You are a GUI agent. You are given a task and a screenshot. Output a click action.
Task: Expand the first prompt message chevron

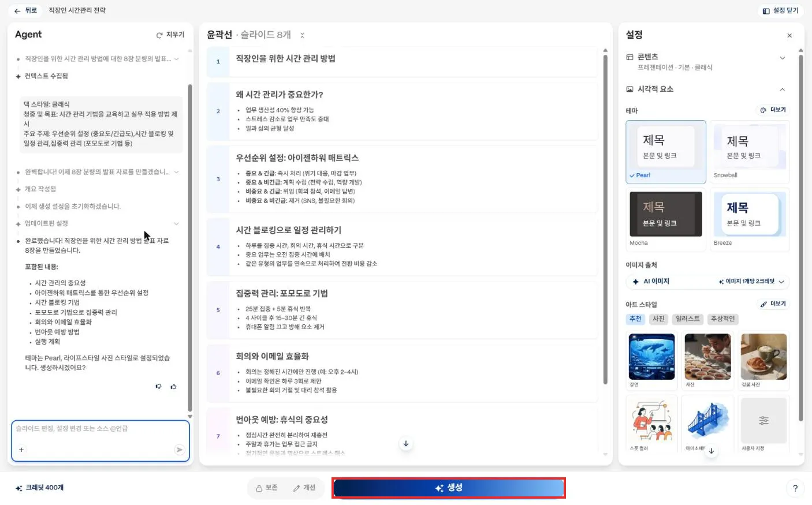(x=177, y=59)
